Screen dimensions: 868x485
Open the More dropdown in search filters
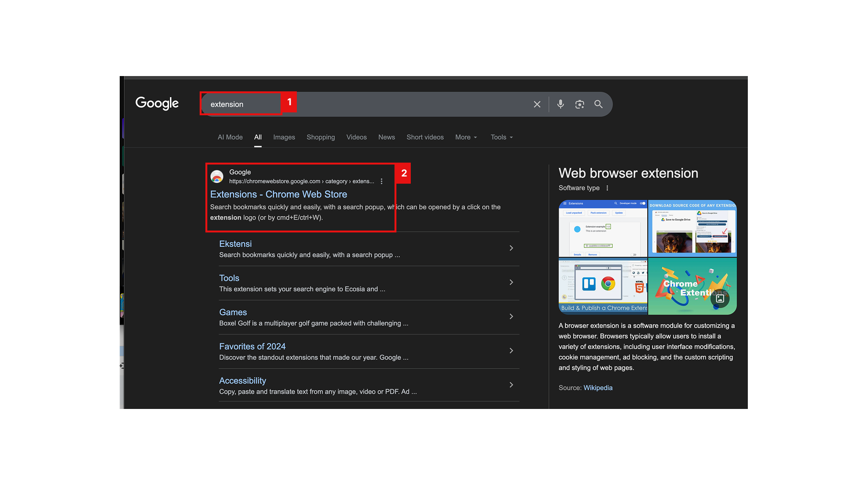(466, 137)
